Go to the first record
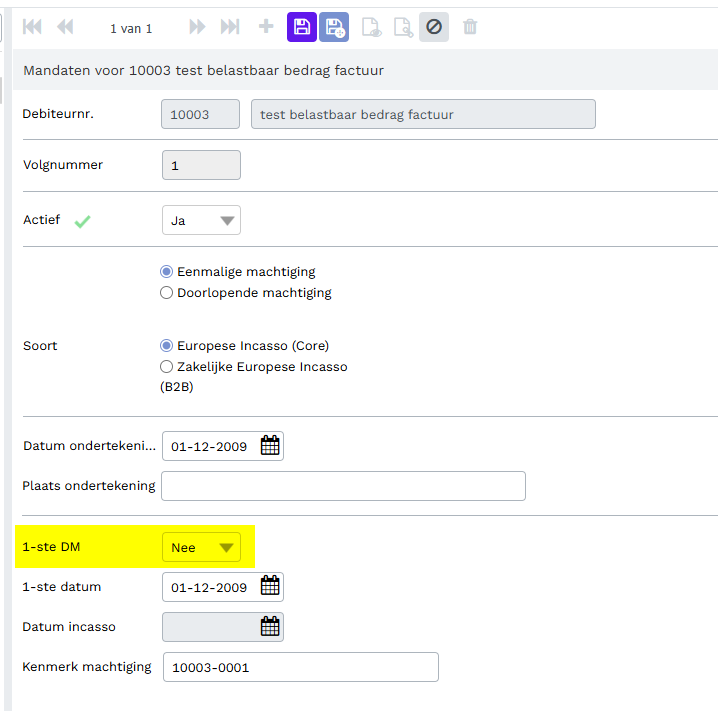 [32, 27]
